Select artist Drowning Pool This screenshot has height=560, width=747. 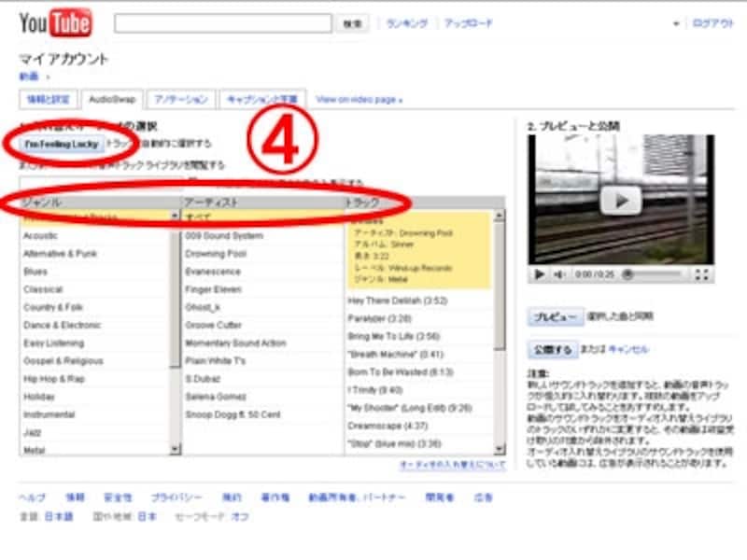point(216,253)
